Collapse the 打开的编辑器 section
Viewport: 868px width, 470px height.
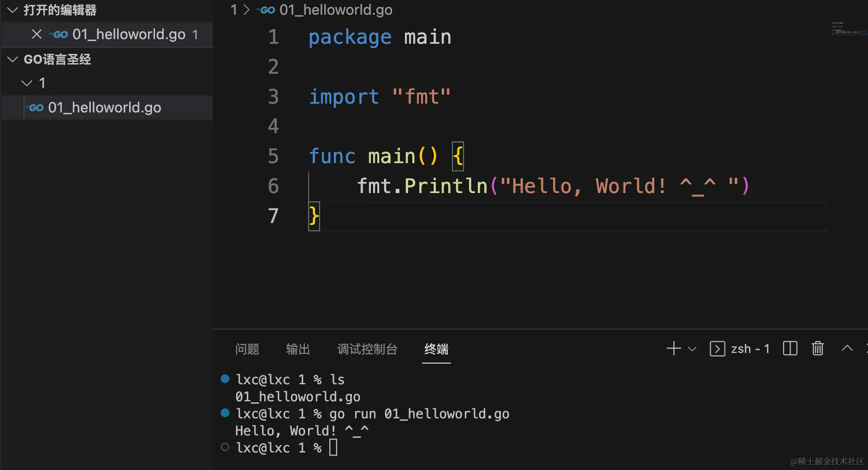(x=12, y=10)
